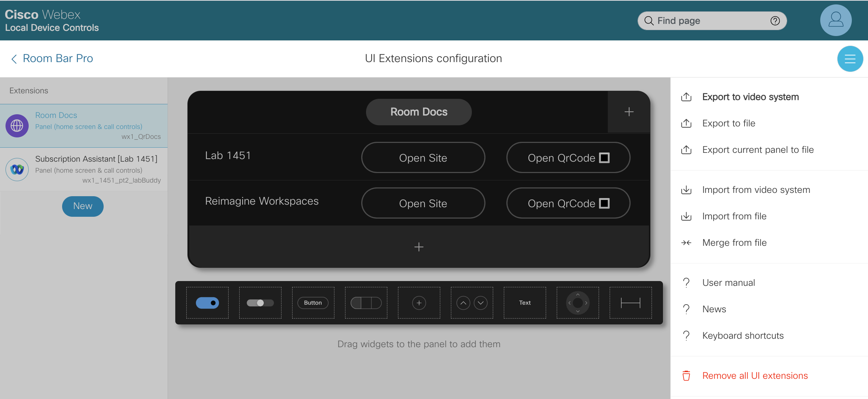Viewport: 868px width, 399px height.
Task: Toggle the hamburger menu button
Action: click(850, 59)
